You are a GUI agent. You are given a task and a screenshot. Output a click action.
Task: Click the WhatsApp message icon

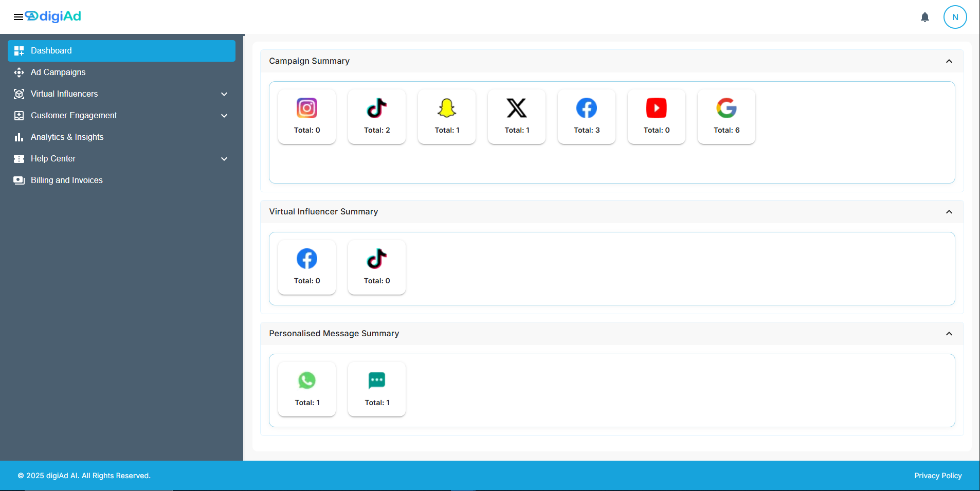point(307,380)
